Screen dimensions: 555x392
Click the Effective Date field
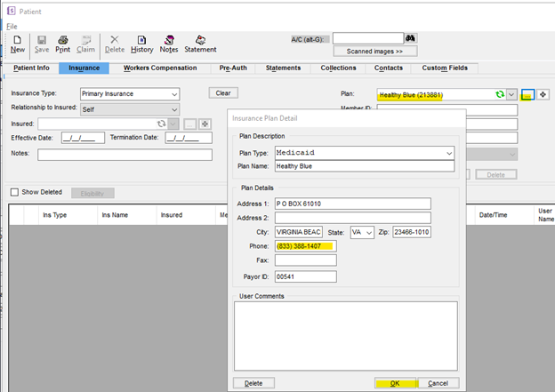[83, 138]
